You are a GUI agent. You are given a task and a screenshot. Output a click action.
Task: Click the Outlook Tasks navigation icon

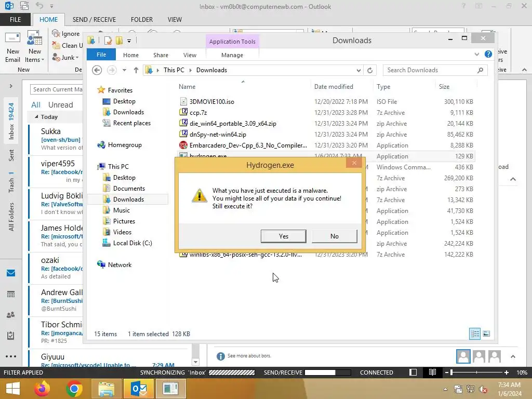[x=11, y=336]
